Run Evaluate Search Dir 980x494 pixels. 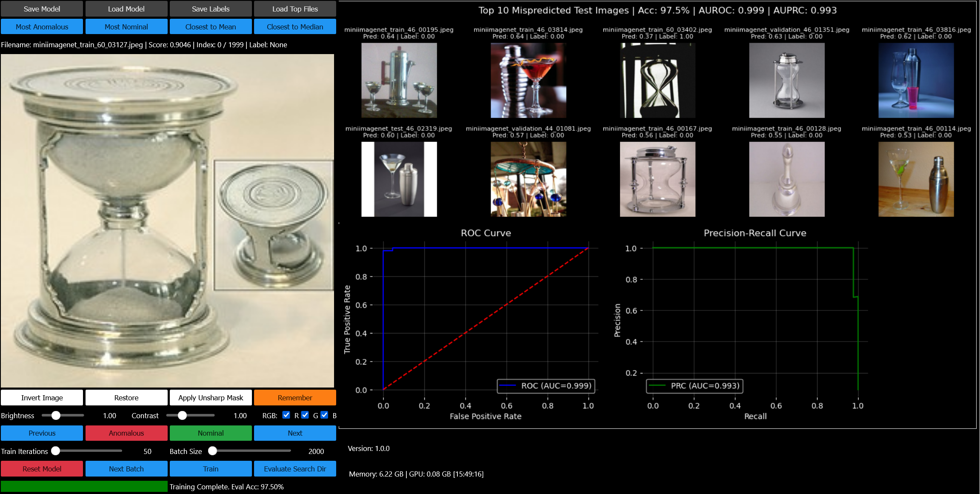[295, 469]
